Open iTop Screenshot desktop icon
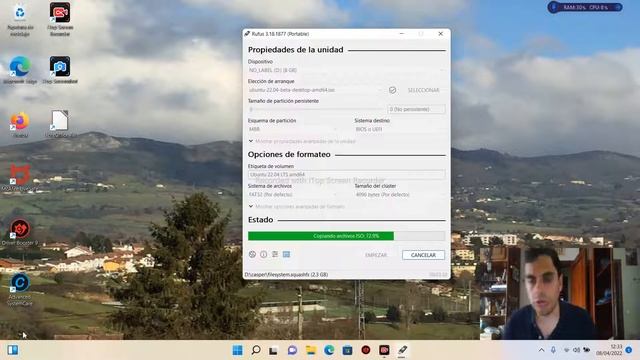The width and height of the screenshot is (640, 360). click(x=60, y=70)
